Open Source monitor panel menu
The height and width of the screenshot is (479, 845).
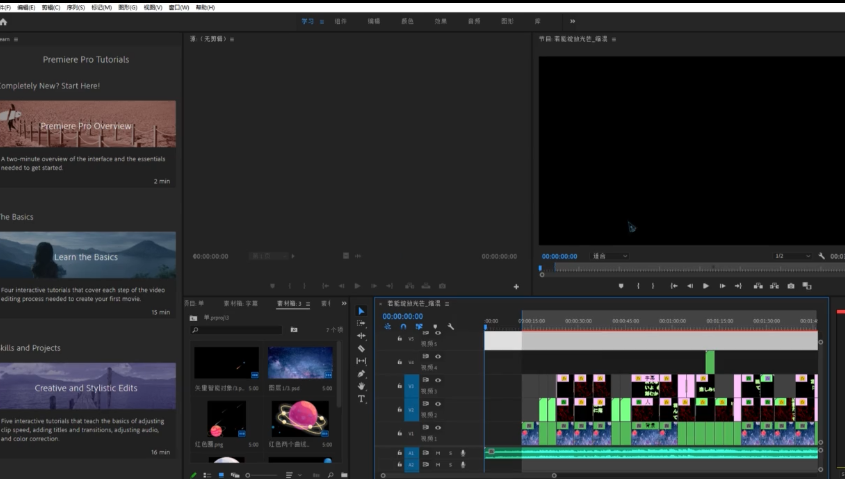(x=232, y=39)
